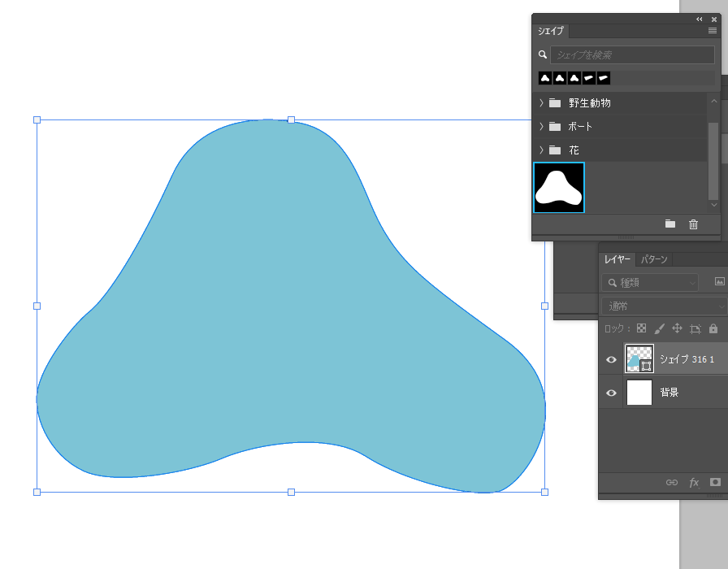Add a layer mask

pos(715,482)
